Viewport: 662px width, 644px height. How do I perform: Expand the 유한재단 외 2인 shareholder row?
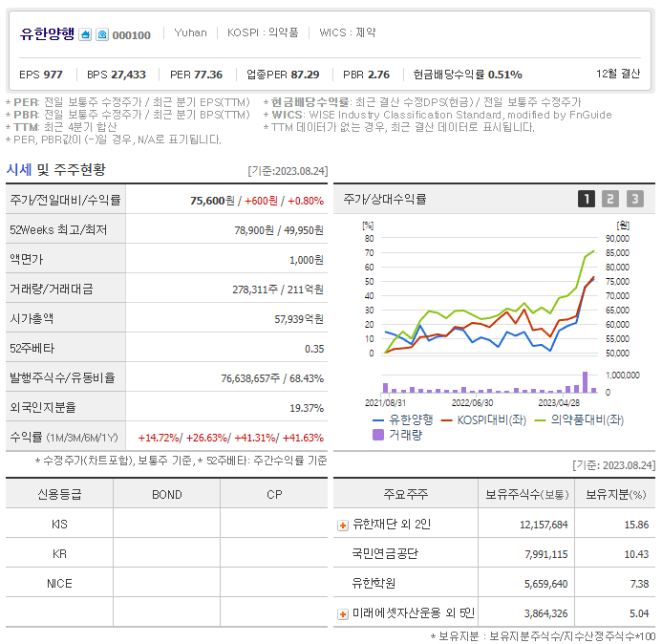point(343,526)
